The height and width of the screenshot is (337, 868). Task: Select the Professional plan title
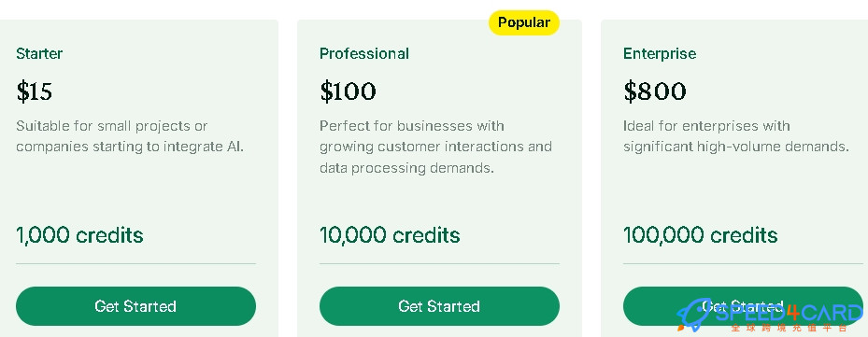(x=364, y=53)
